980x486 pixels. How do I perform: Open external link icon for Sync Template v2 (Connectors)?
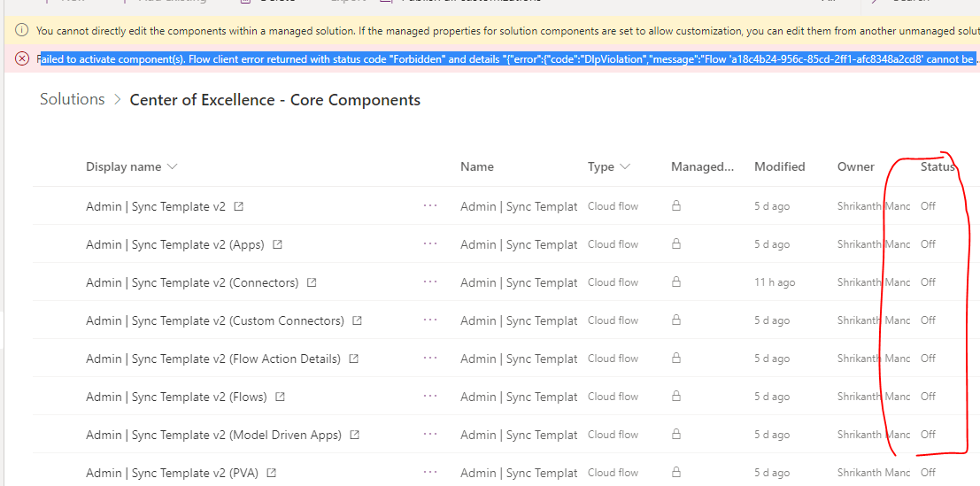click(312, 282)
